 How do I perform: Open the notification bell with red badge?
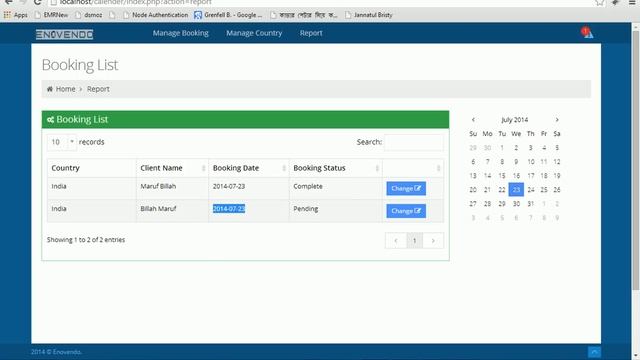coord(587,33)
